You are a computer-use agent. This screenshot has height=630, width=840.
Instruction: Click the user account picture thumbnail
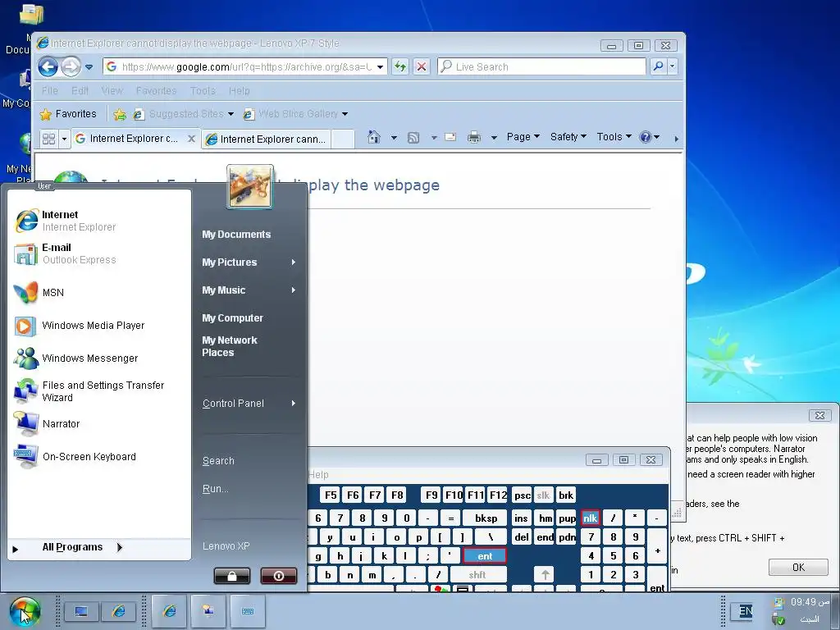click(x=250, y=186)
